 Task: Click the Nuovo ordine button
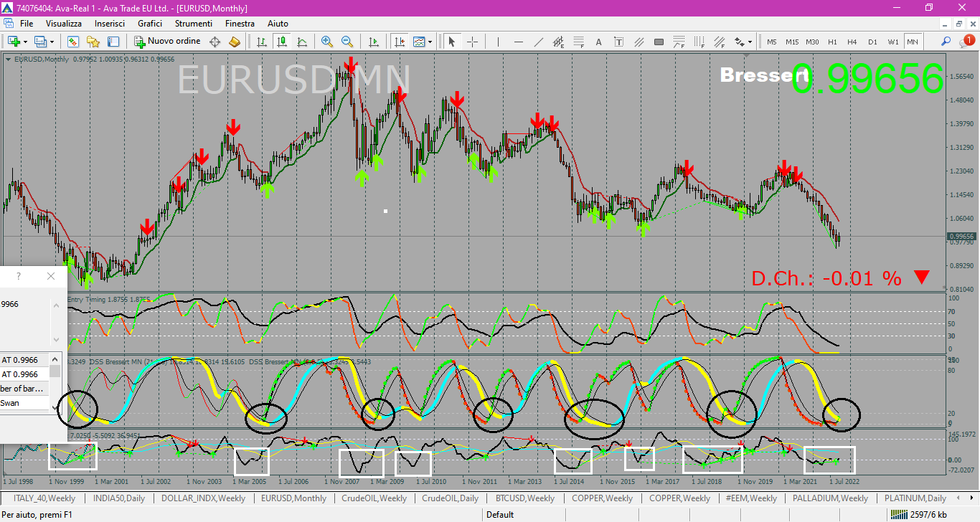tap(167, 42)
